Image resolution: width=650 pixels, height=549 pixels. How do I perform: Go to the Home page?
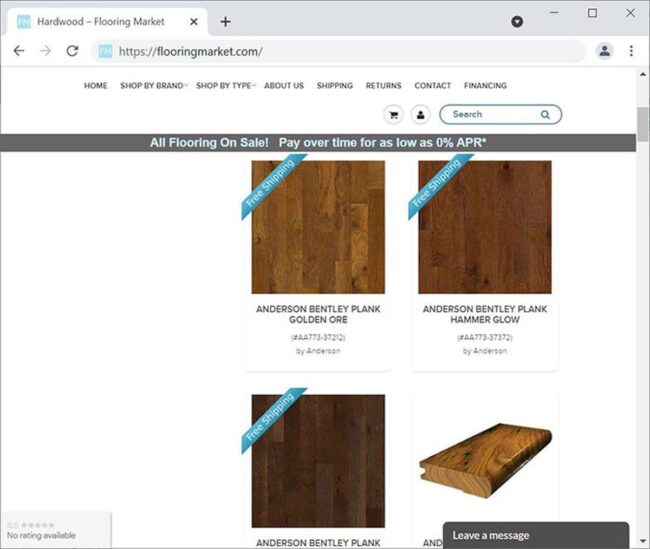click(96, 85)
